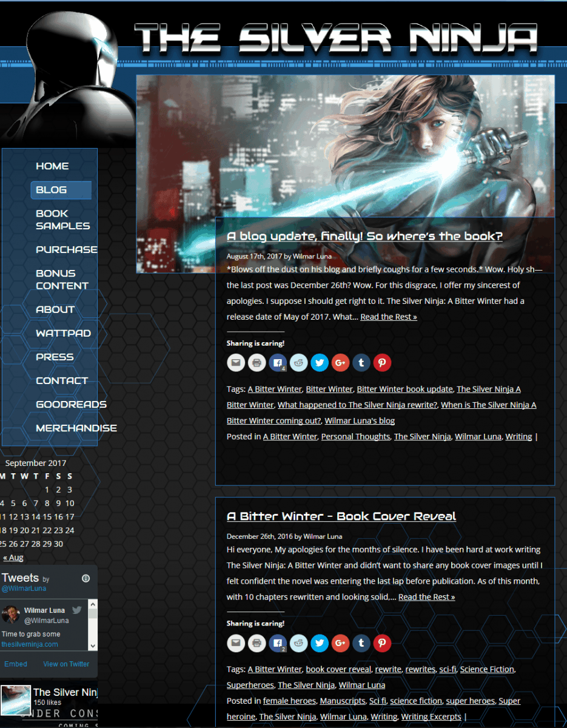The width and height of the screenshot is (567, 728).
Task: Go to previous month Aug in calendar
Action: 13,558
